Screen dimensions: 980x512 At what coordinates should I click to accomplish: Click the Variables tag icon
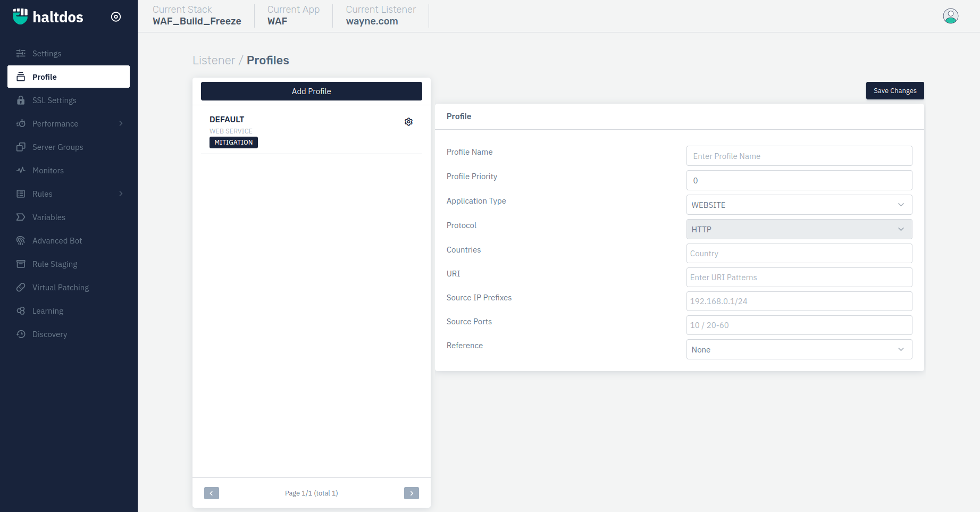[x=21, y=217]
